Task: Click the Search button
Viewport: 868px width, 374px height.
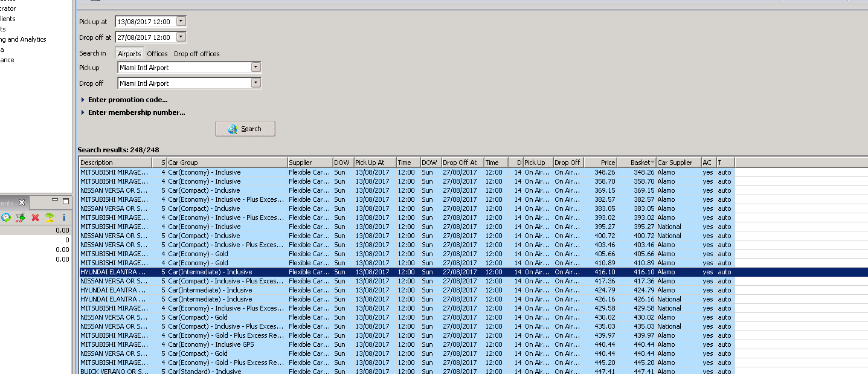Action: click(x=245, y=129)
